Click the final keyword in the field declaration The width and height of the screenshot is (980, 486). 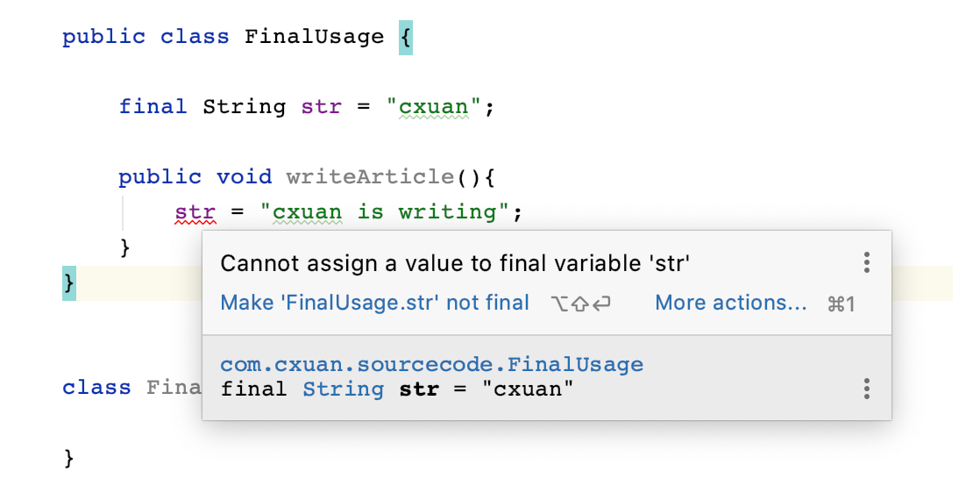click(153, 107)
